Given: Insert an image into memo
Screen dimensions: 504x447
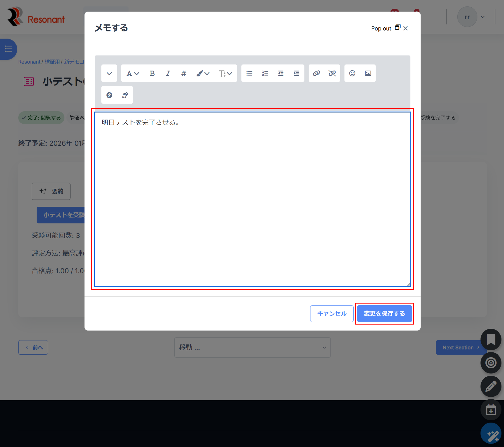Looking at the screenshot, I should (x=368, y=73).
